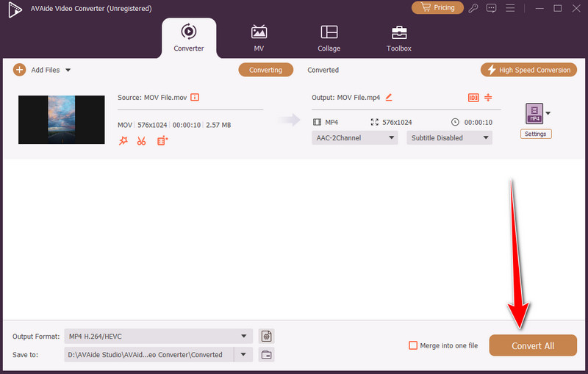Click the MP4 output format icon

point(534,113)
